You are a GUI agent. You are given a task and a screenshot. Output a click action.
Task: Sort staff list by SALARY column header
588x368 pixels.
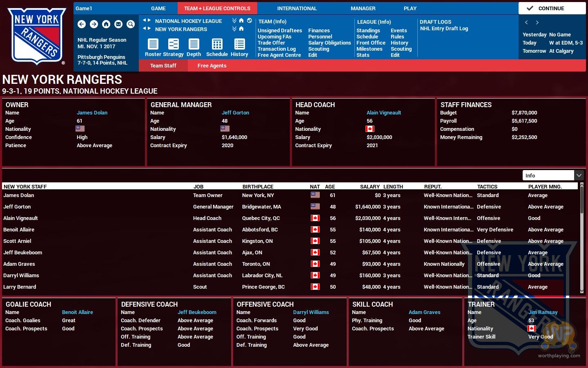[x=370, y=186]
